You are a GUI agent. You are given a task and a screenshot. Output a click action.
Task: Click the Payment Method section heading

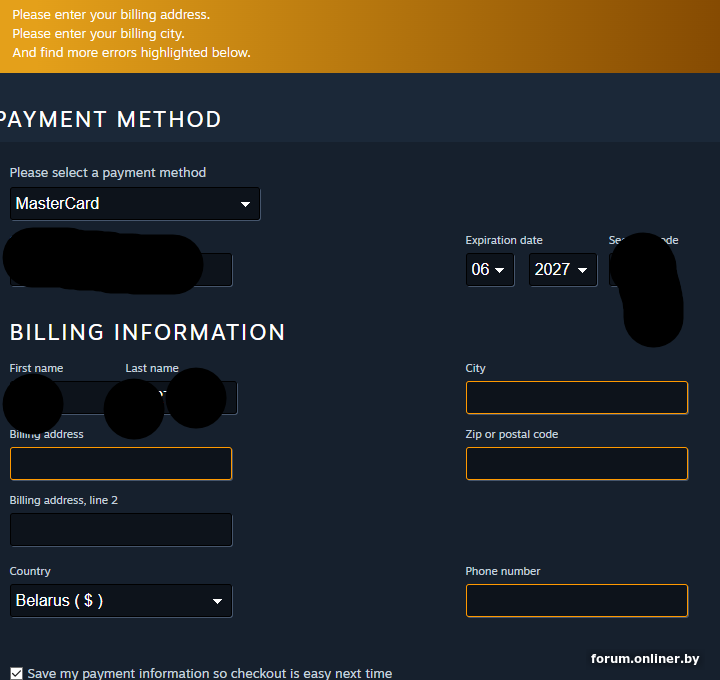(x=110, y=120)
